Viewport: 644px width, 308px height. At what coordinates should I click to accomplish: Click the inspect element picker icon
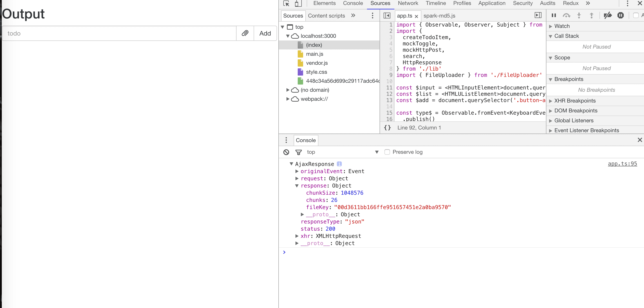pyautogui.click(x=286, y=4)
